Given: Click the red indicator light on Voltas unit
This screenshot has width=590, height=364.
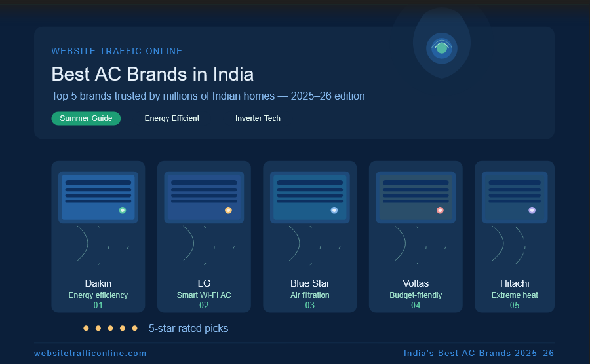Looking at the screenshot, I should (x=440, y=210).
